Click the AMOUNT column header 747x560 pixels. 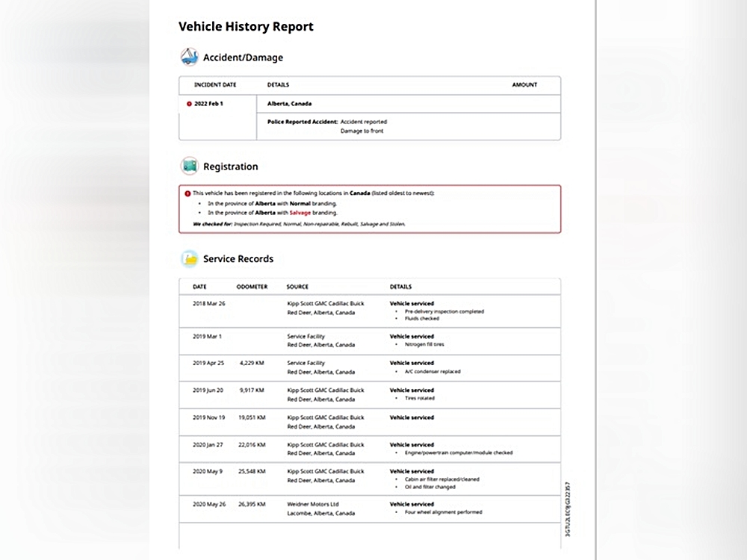[524, 85]
